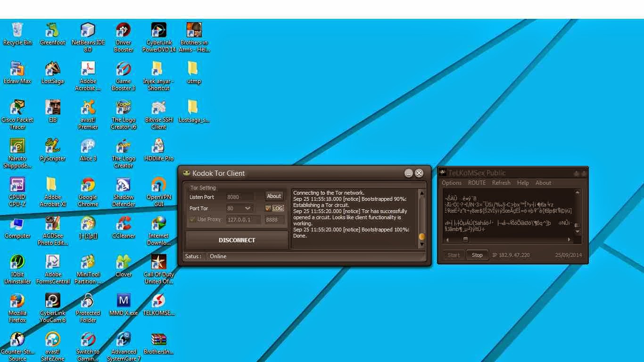Open the Help menu in TeLKoMSex

[523, 183]
